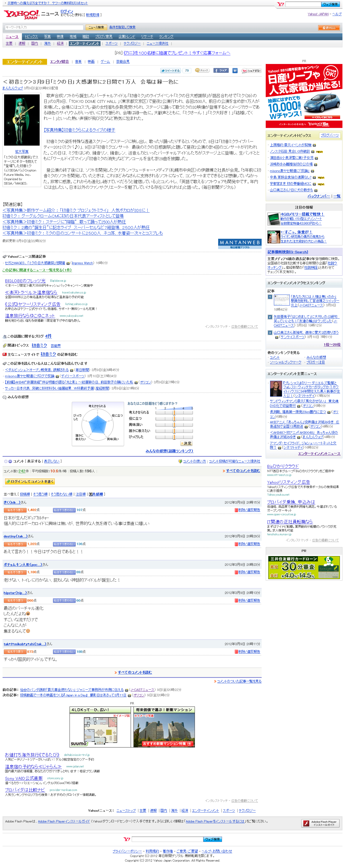Click the top ウェブ検索 button

pyautogui.click(x=330, y=4)
